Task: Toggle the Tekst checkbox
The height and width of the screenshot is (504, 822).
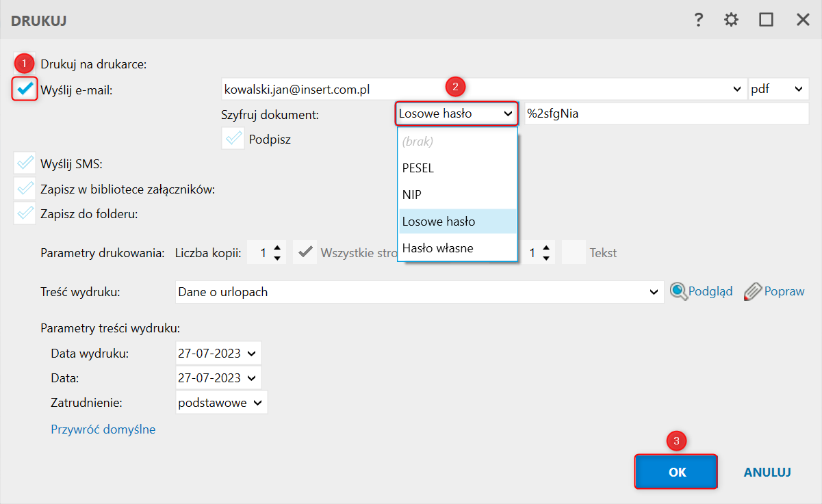Action: tap(573, 252)
